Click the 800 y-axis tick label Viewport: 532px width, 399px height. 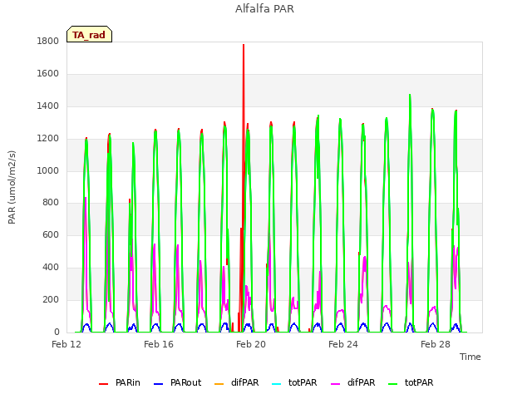pos(51,203)
